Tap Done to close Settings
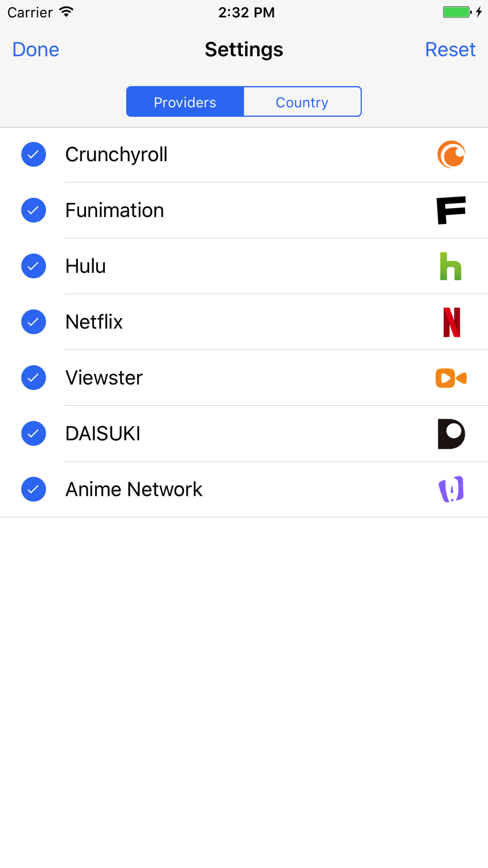This screenshot has height=868, width=488. [36, 49]
